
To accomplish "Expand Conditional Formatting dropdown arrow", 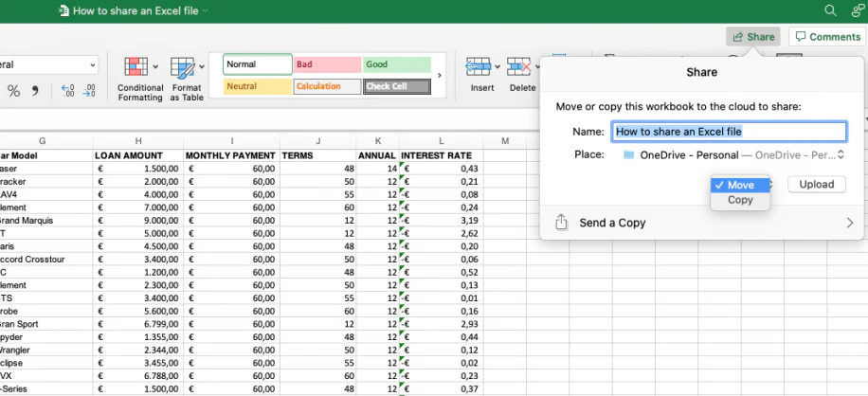I will pos(155,67).
